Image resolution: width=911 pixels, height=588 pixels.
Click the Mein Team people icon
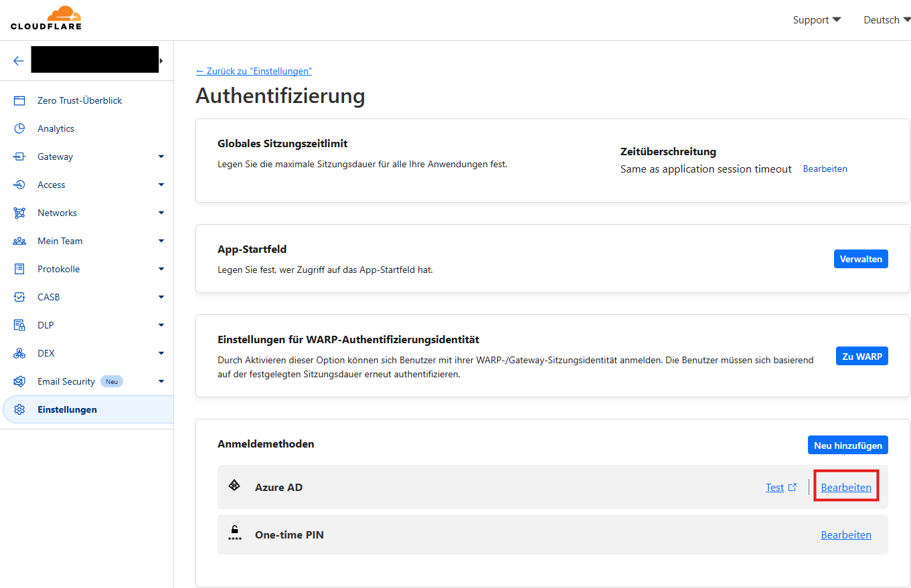click(x=19, y=240)
